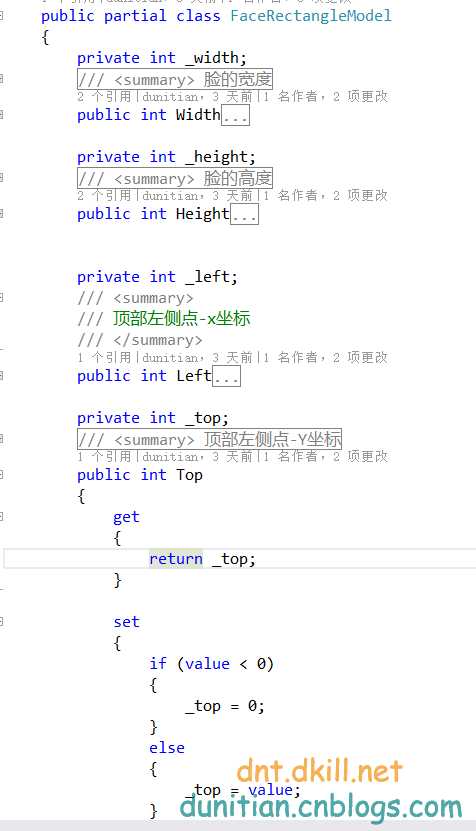Place cursor on the private int _top line

[153, 418]
